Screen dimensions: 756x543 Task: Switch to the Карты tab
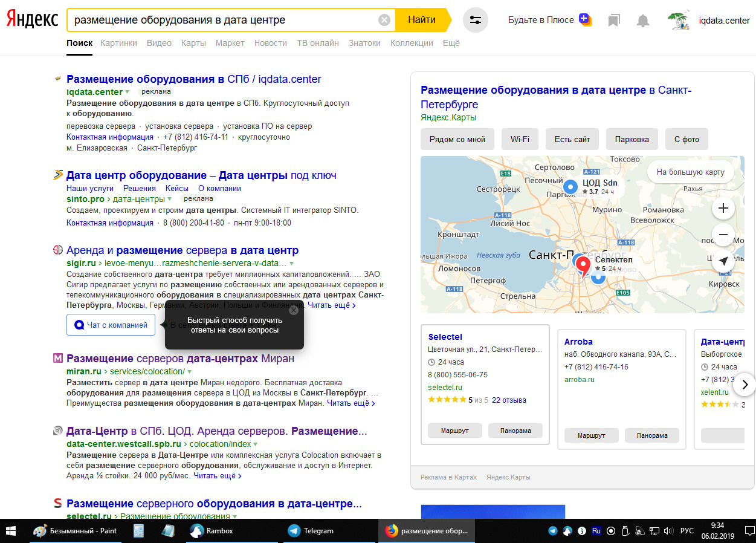(x=193, y=43)
